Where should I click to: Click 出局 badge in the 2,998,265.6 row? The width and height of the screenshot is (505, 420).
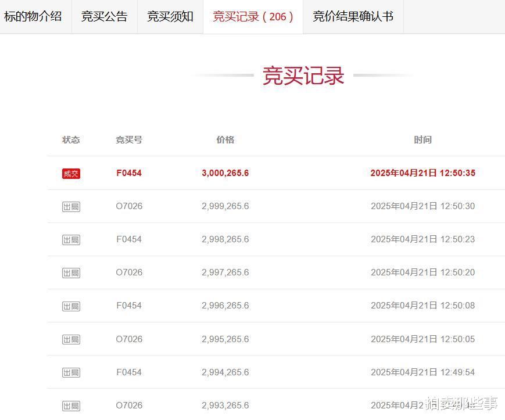(71, 240)
